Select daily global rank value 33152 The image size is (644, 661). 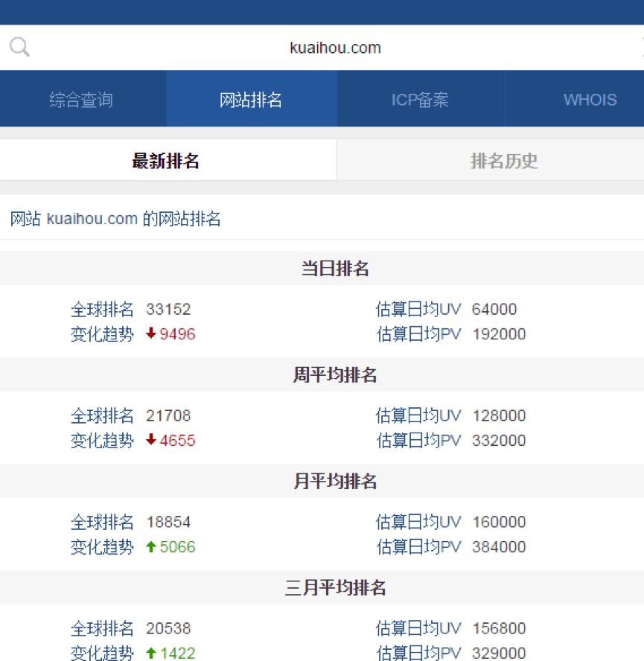(x=168, y=309)
